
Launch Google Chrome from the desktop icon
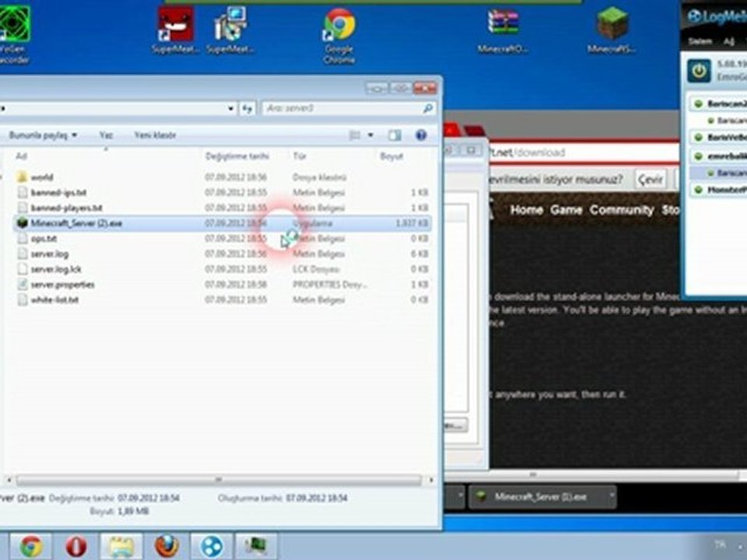338,36
